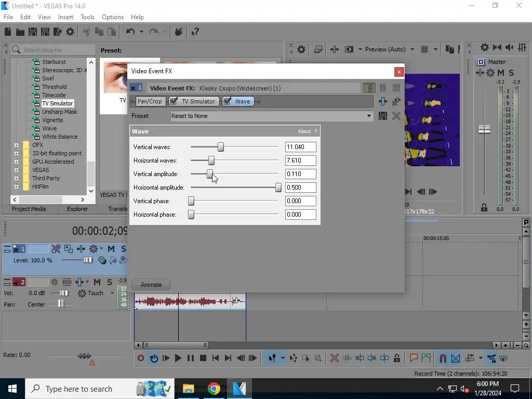Click the Plug-In Chain icon in Video Event FX
The width and height of the screenshot is (532, 399).
click(x=383, y=101)
